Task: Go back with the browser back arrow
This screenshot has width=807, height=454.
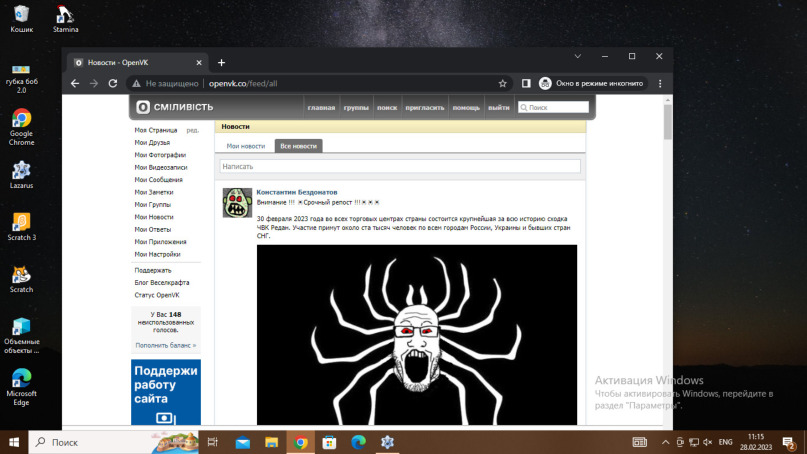Action: coord(77,84)
